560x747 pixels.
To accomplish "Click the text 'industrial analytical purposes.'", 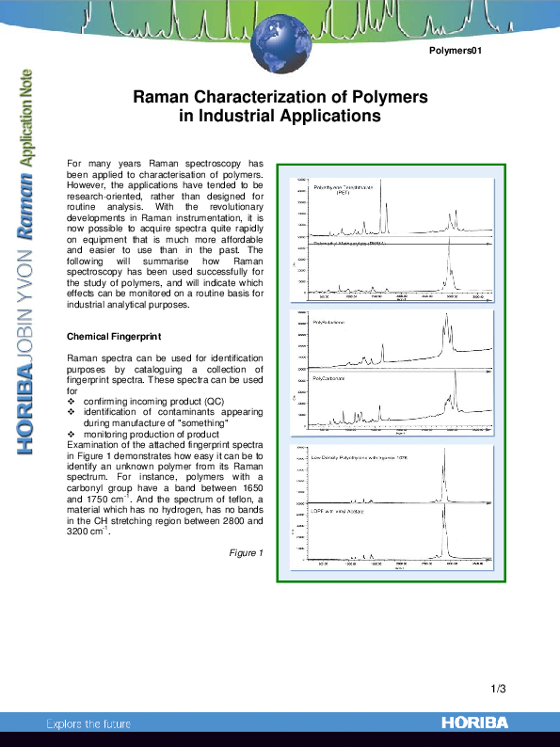I will (x=128, y=305).
